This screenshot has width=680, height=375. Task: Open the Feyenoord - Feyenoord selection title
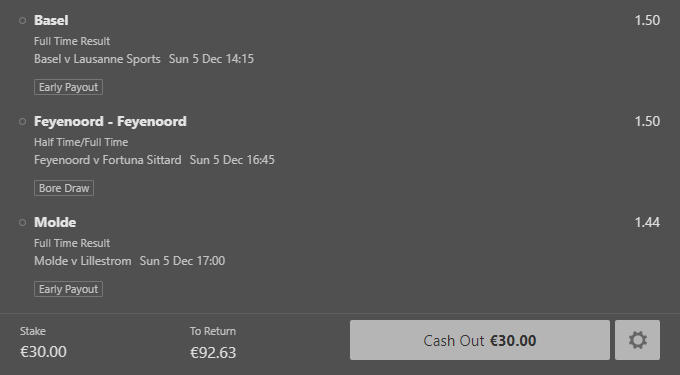tap(110, 121)
